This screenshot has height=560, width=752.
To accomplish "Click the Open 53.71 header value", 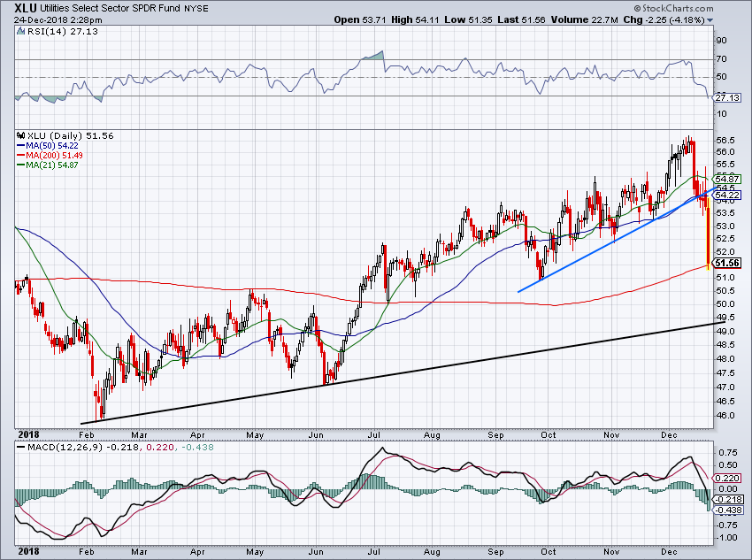I will (x=360, y=20).
